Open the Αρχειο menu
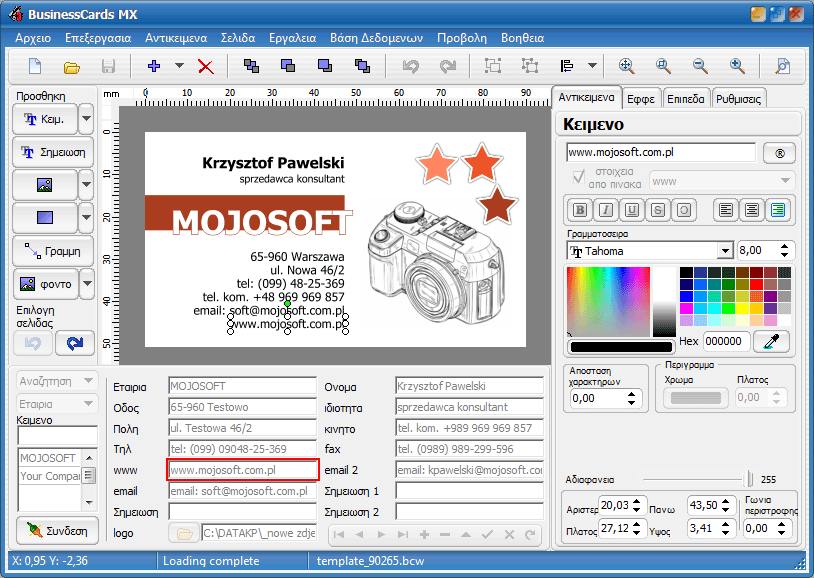 (33, 38)
